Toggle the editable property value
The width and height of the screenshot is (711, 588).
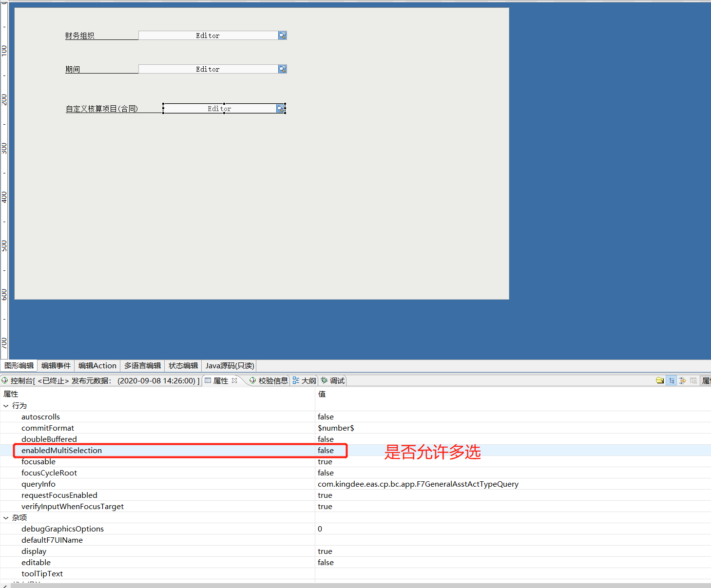tap(326, 562)
